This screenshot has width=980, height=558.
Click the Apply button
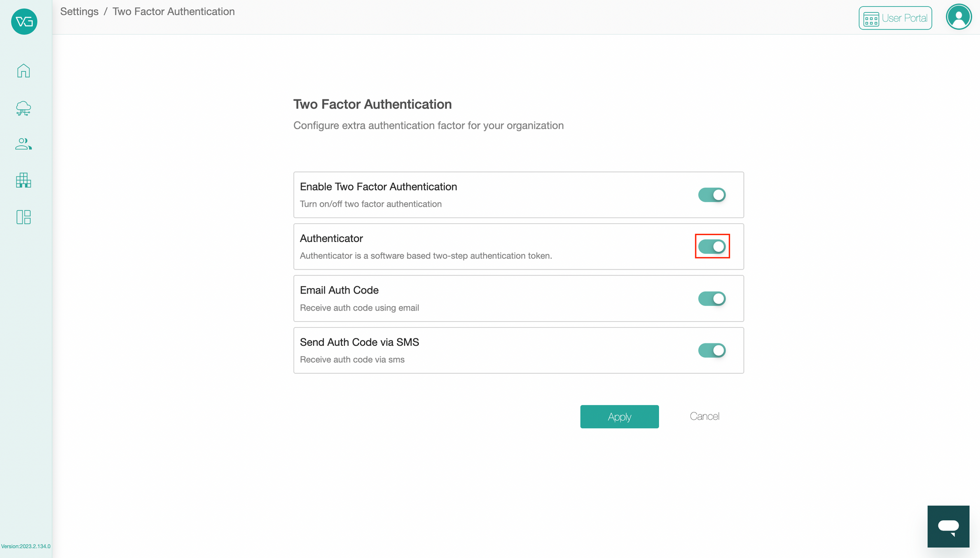619,416
